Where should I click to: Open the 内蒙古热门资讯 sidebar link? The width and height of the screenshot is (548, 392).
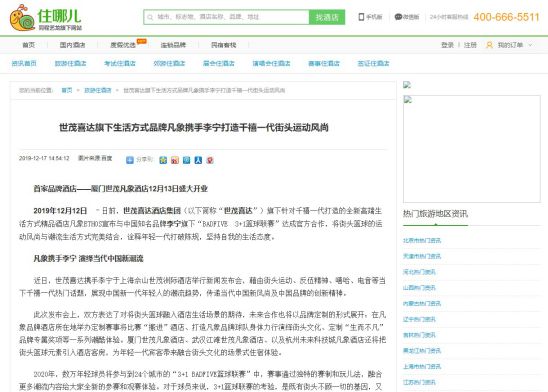(x=422, y=303)
